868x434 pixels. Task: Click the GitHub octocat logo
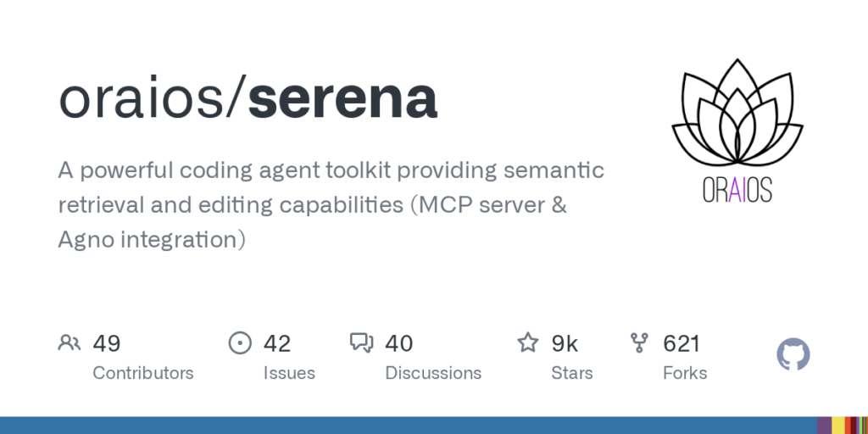tap(793, 354)
